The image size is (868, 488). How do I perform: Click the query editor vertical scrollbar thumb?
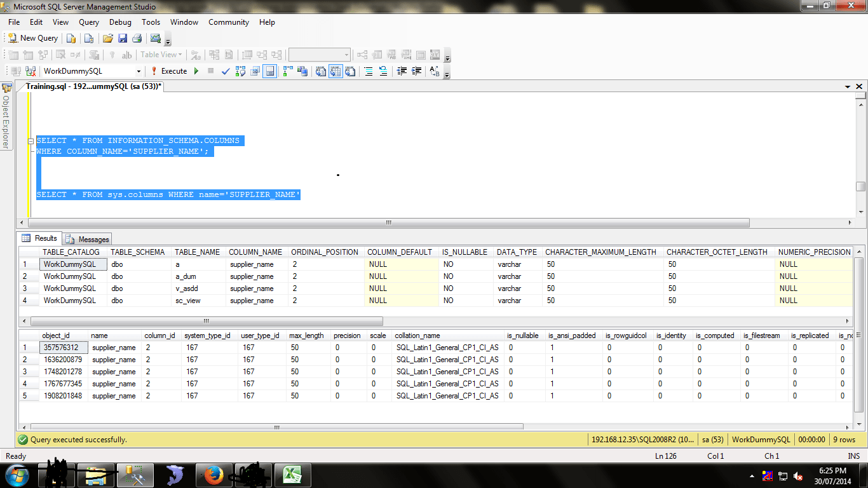[861, 186]
